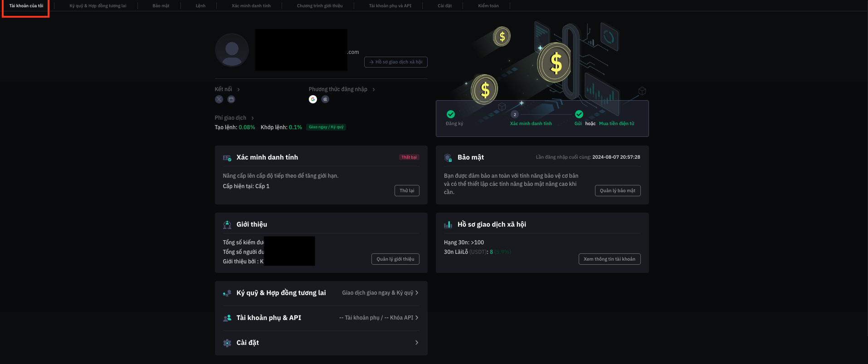Select the Kiểm toán tab
The width and height of the screenshot is (868, 364).
pos(488,6)
